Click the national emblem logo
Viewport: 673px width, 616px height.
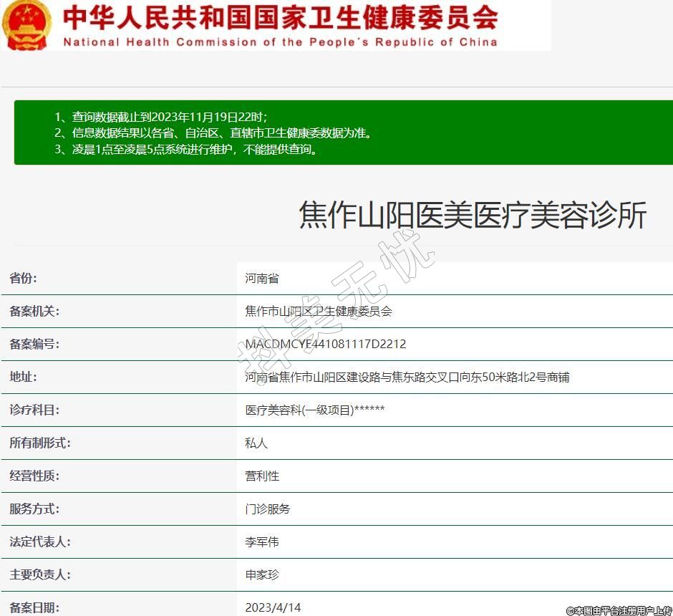(x=26, y=25)
